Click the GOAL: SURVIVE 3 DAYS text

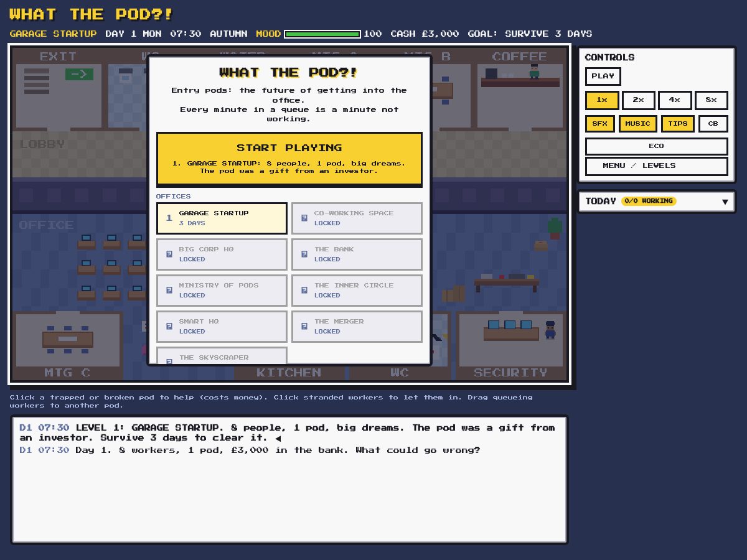tap(530, 34)
